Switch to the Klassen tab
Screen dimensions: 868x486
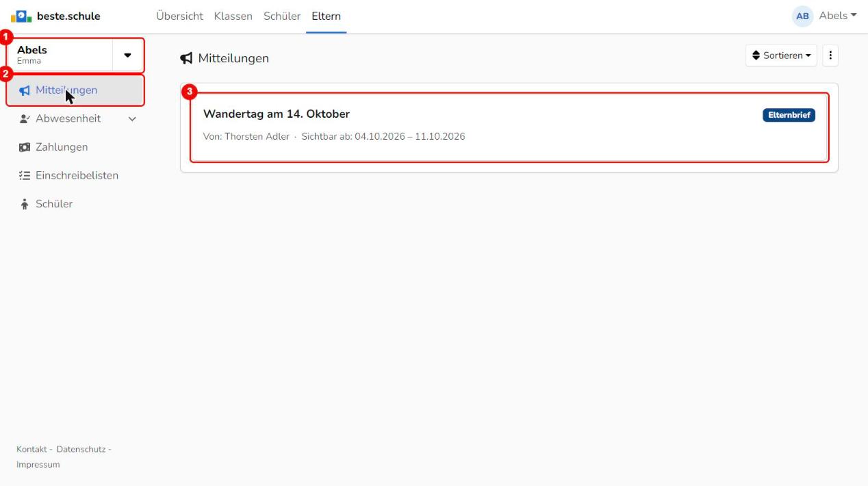(233, 16)
